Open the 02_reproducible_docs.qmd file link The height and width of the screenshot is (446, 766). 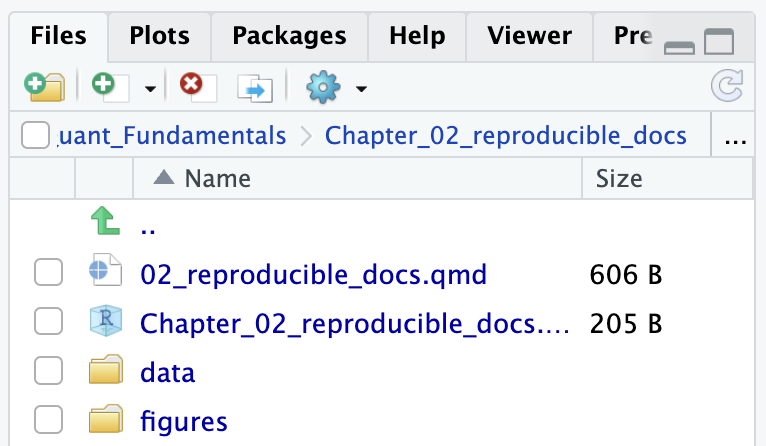point(313,274)
